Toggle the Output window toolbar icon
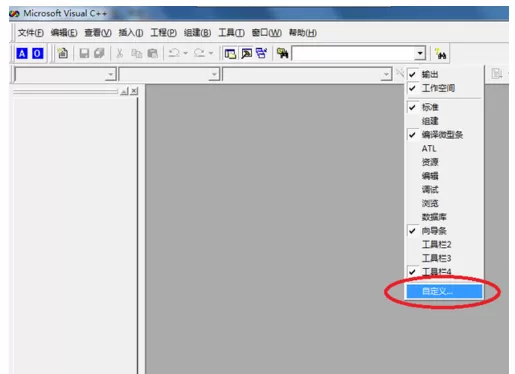Image resolution: width=515 pixels, height=374 pixels. pyautogui.click(x=246, y=53)
